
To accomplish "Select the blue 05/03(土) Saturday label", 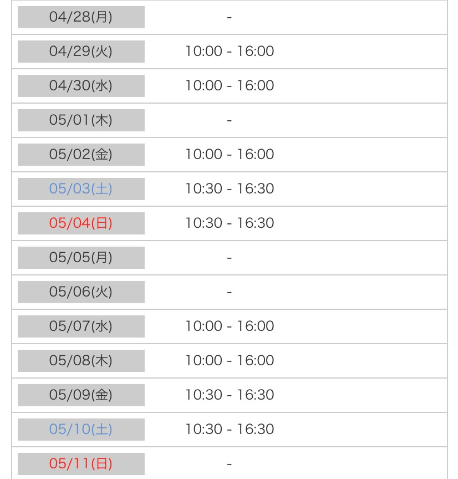I will point(81,189).
